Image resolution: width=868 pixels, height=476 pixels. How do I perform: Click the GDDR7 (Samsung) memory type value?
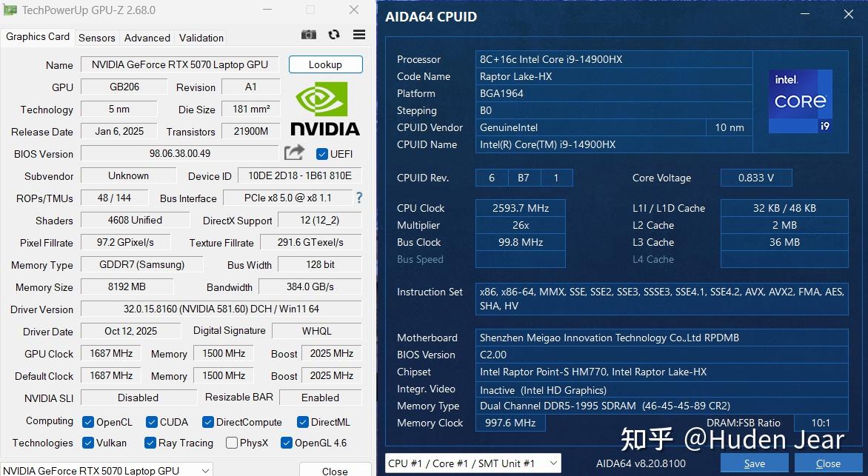(141, 264)
